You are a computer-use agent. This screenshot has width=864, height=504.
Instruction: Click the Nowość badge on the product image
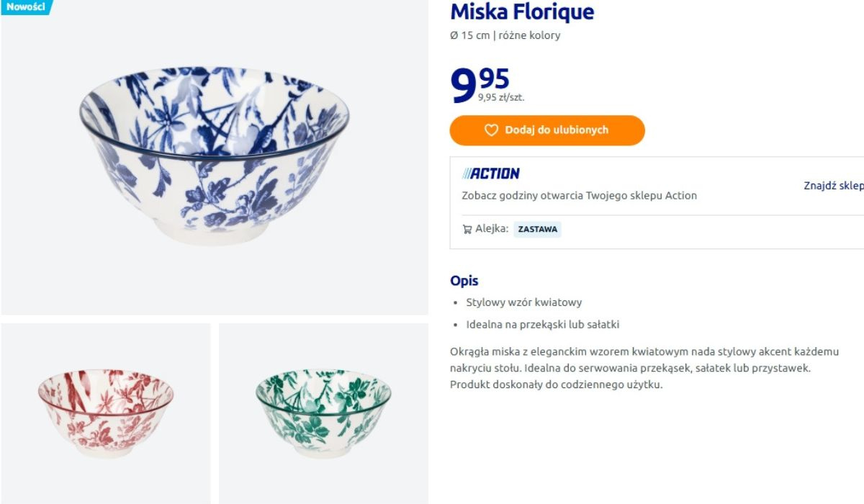(x=26, y=7)
